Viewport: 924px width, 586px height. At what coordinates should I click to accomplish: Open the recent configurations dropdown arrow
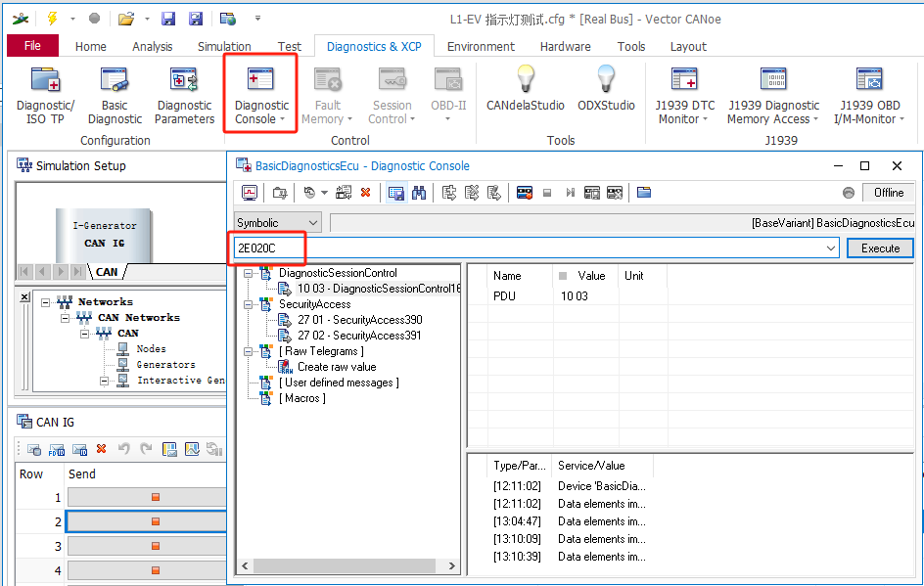[x=148, y=19]
